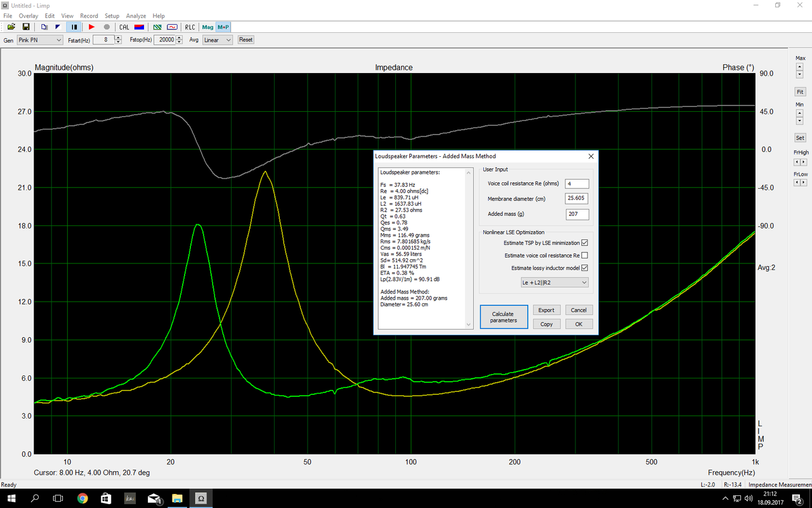
Task: Save the measurement with the floppy icon
Action: [x=26, y=27]
